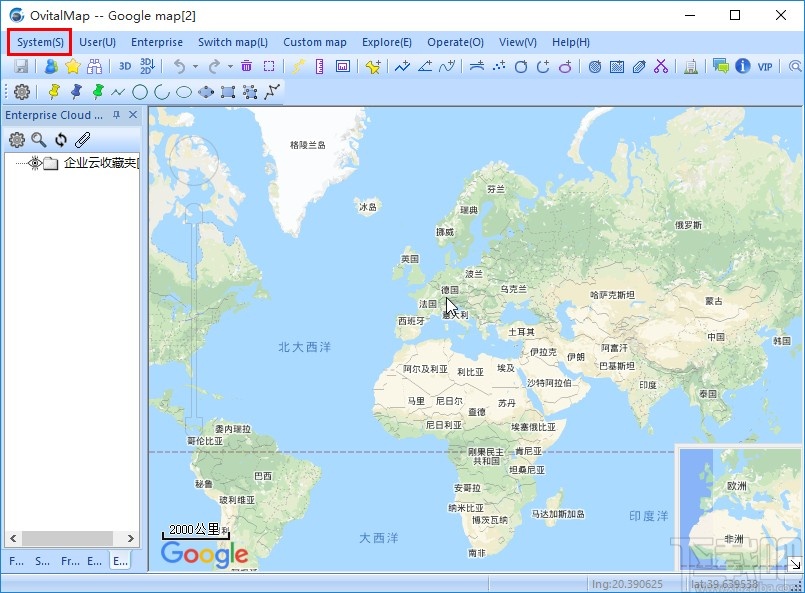Select the add angle tool
The image size is (805, 593).
[425, 66]
